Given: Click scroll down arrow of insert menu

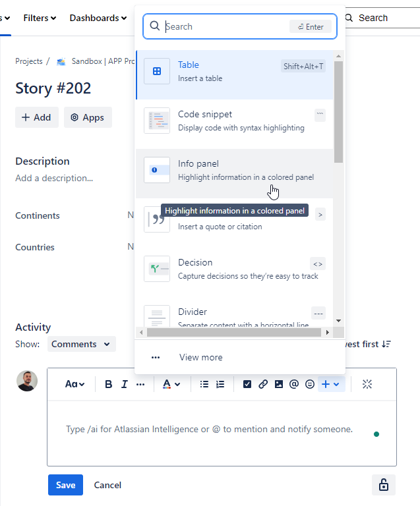Looking at the screenshot, I should click(x=338, y=321).
